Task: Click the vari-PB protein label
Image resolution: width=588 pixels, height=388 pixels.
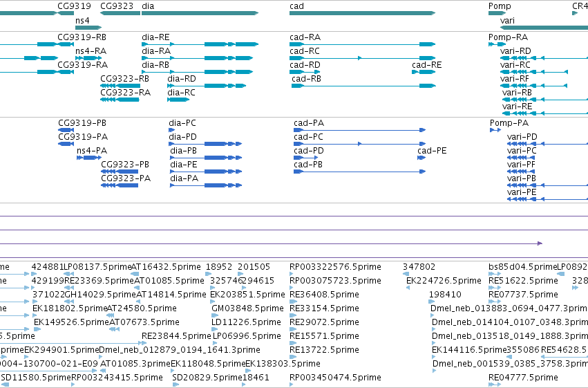Action: [522, 178]
